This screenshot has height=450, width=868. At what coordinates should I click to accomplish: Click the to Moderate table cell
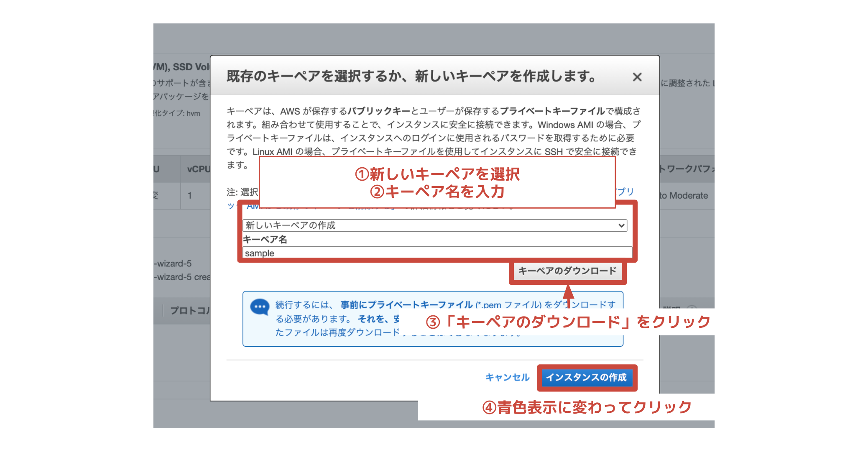pos(684,196)
